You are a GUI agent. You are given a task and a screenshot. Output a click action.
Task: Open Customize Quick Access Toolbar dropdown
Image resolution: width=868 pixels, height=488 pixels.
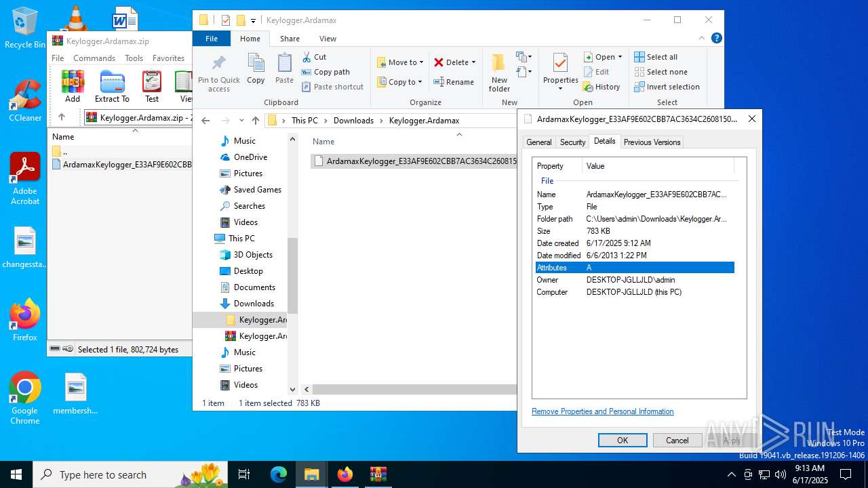(253, 20)
